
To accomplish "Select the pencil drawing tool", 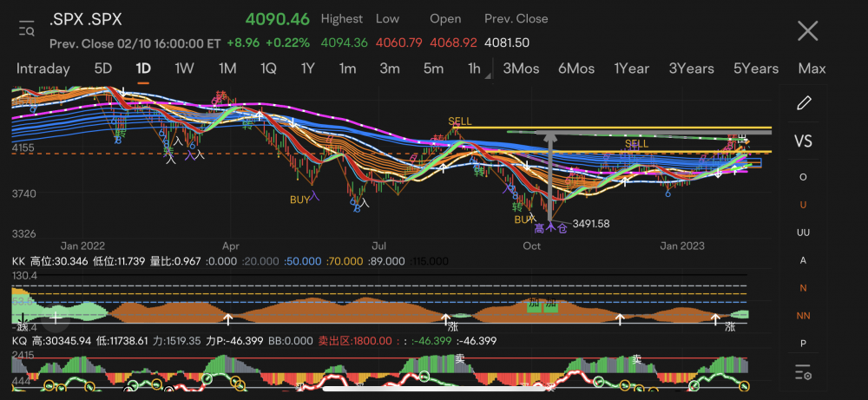I will coord(804,103).
